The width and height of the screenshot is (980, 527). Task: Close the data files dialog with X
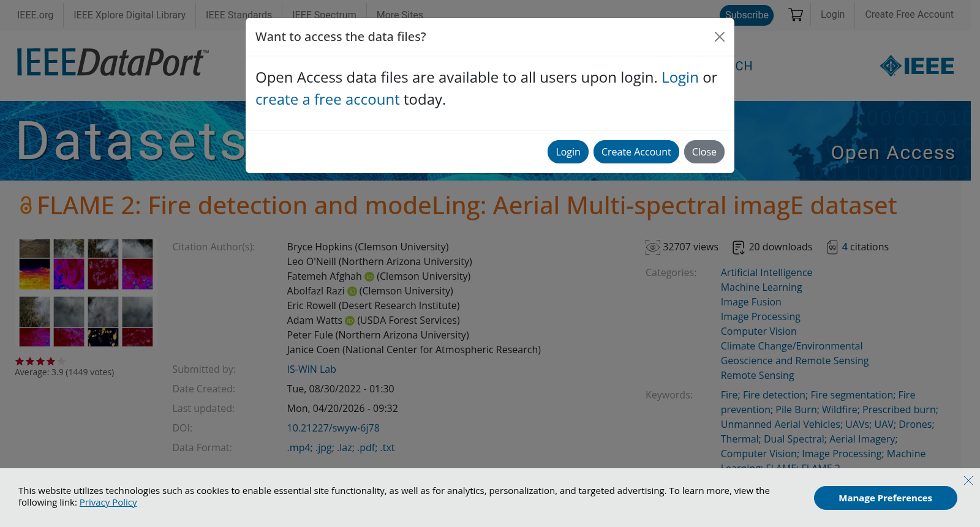click(720, 37)
